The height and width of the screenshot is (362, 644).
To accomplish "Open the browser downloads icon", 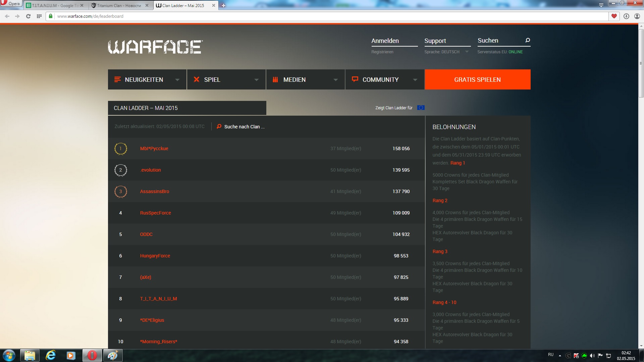I will pos(626,16).
